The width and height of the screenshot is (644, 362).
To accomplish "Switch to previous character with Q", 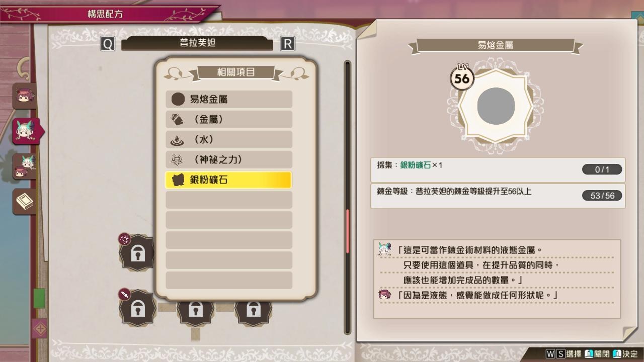I will (108, 44).
